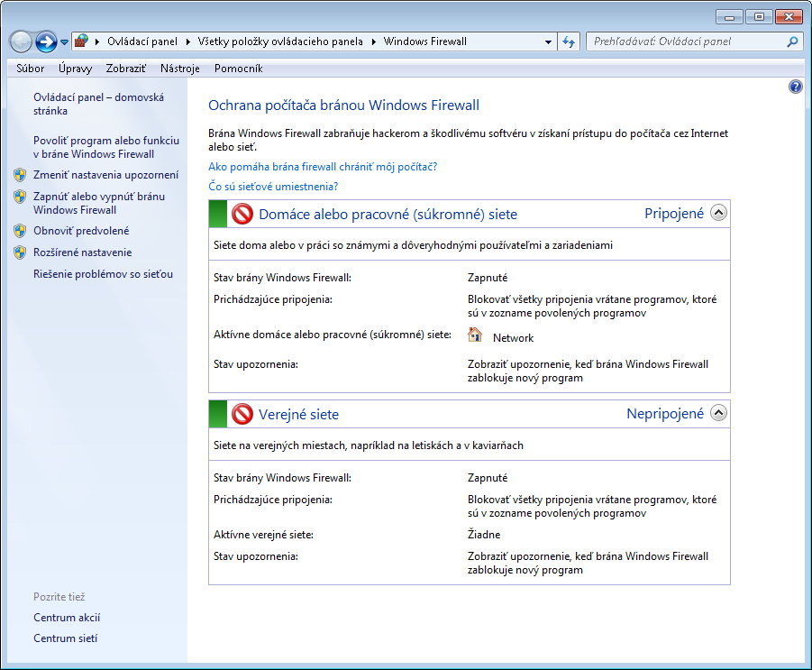Click shield icon next to Zmeniť nastavenia upozornení
Screen dimensions: 812x670
[x=20, y=175]
